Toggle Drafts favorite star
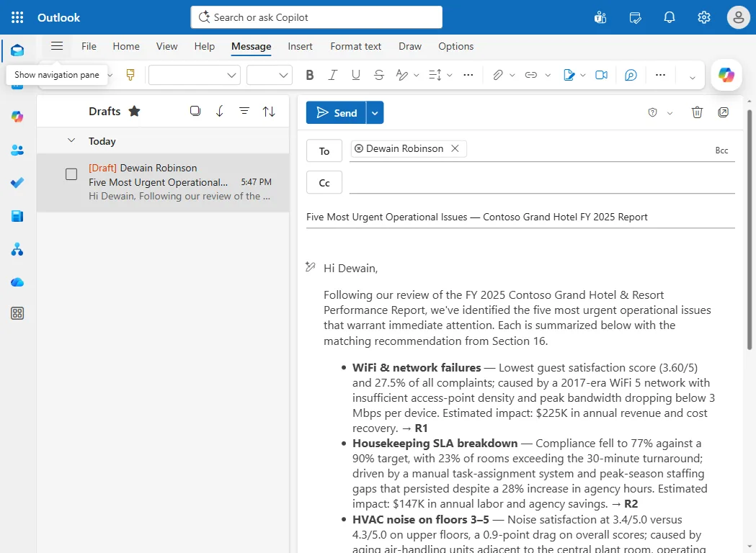The image size is (756, 553). pos(135,112)
